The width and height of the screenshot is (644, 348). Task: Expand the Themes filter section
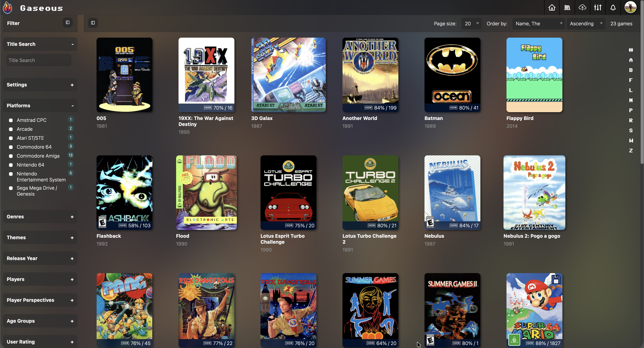pos(72,238)
